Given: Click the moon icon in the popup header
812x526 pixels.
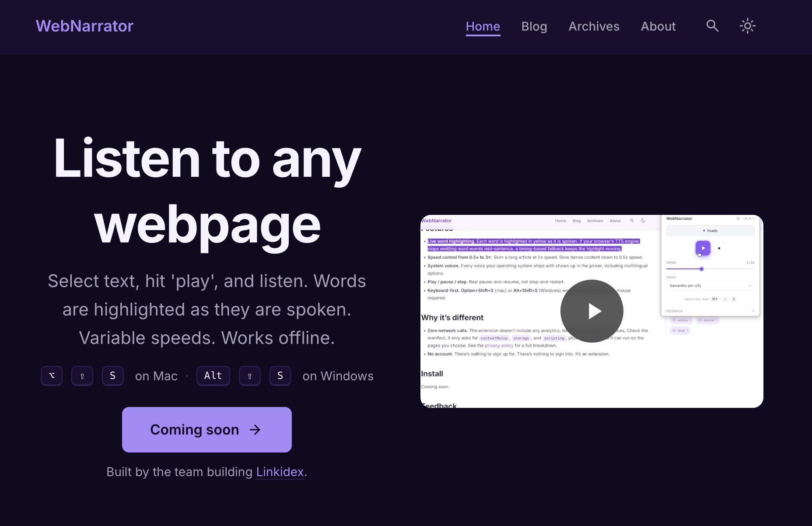Looking at the screenshot, I should point(738,218).
